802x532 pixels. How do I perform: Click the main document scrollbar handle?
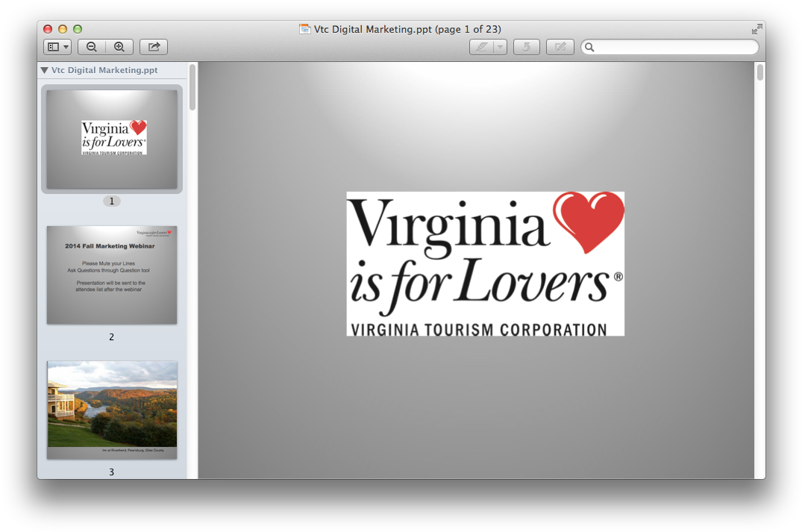pos(759,72)
